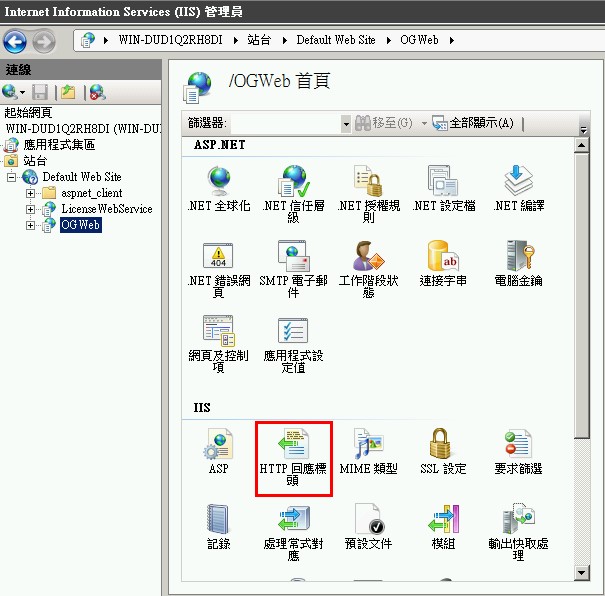Select LicenseWebService in the tree
605x596 pixels.
point(107,209)
